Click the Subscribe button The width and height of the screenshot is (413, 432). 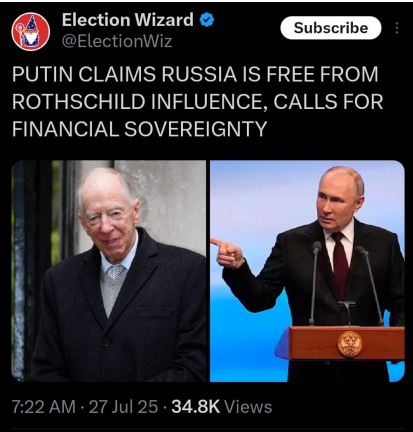click(331, 28)
